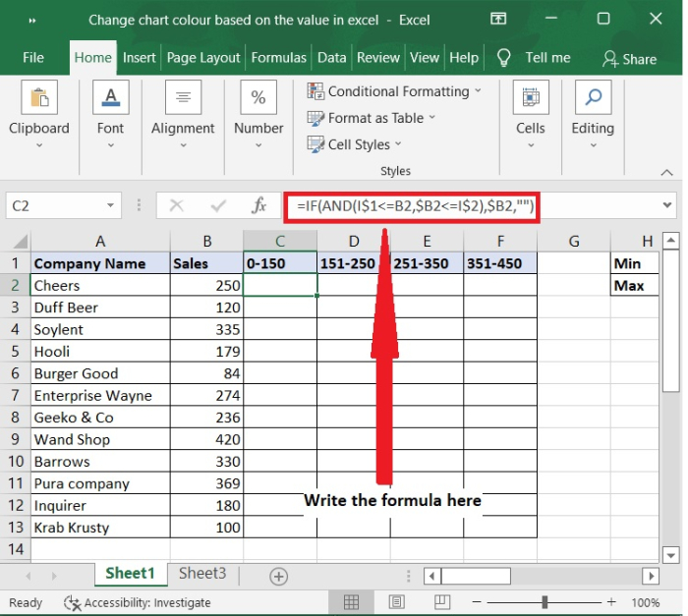Click the Insert Function fx icon
Screen dimensions: 688x616
259,206
